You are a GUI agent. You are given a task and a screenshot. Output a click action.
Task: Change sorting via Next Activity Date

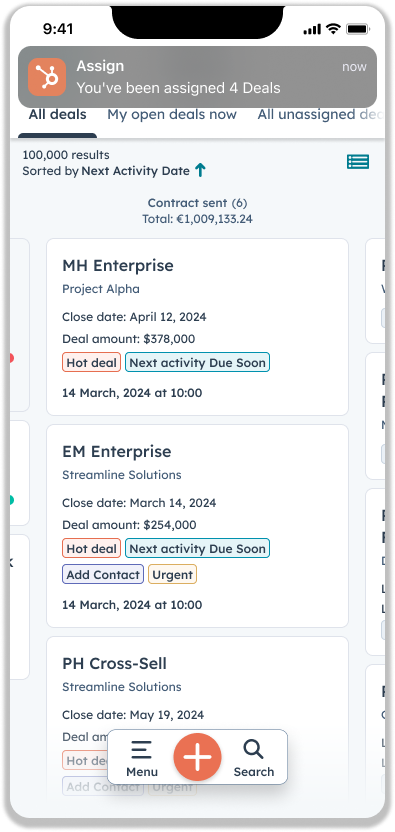(135, 171)
